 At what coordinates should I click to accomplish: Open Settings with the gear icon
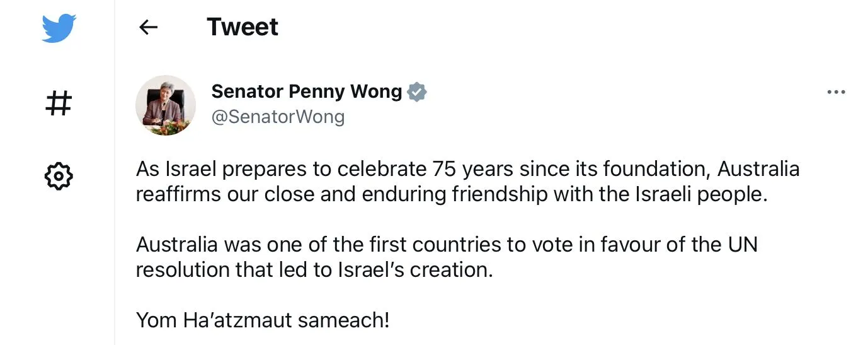(59, 175)
